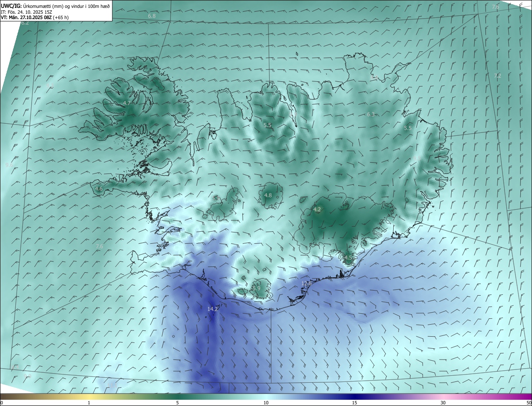Click the map title line starting 'UWC/IG: Úrkomumætti (mm)'

[55, 6]
